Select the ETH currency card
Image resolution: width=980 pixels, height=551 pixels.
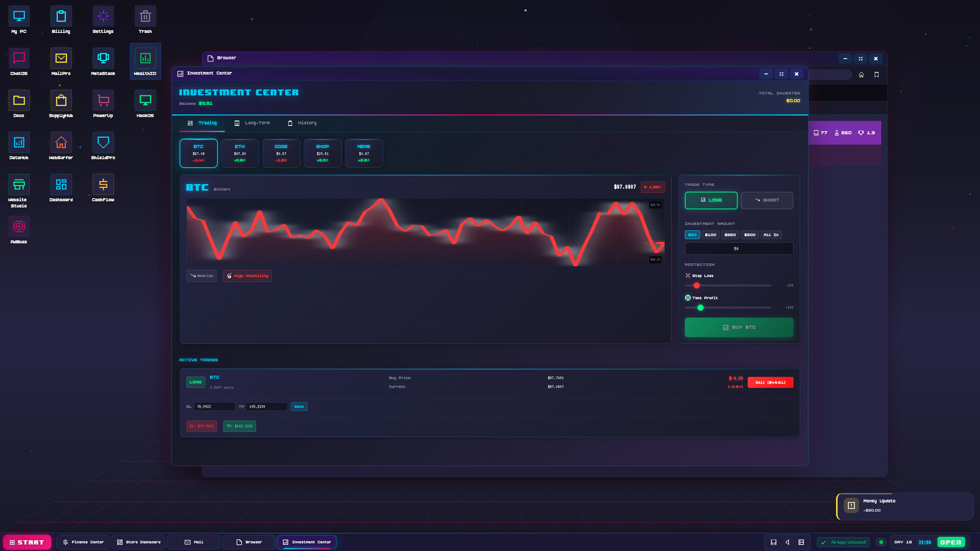point(240,153)
